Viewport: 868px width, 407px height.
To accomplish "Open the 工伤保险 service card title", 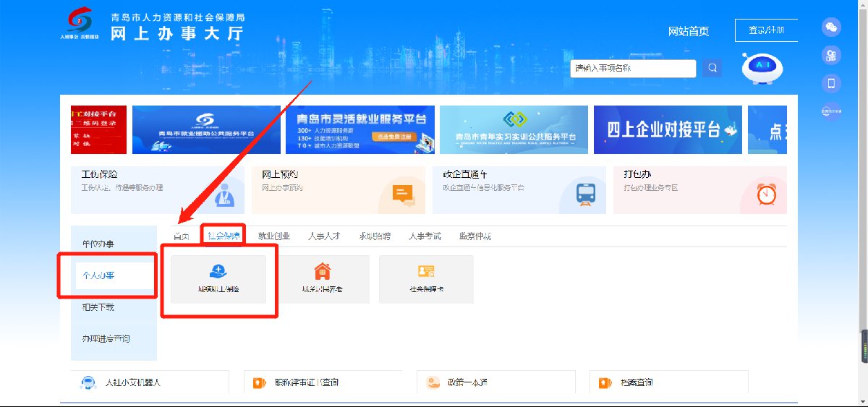I will 100,174.
